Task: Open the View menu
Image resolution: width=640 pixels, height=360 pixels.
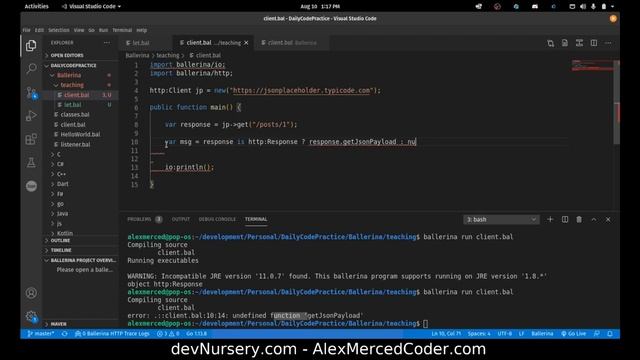Action: click(x=79, y=30)
